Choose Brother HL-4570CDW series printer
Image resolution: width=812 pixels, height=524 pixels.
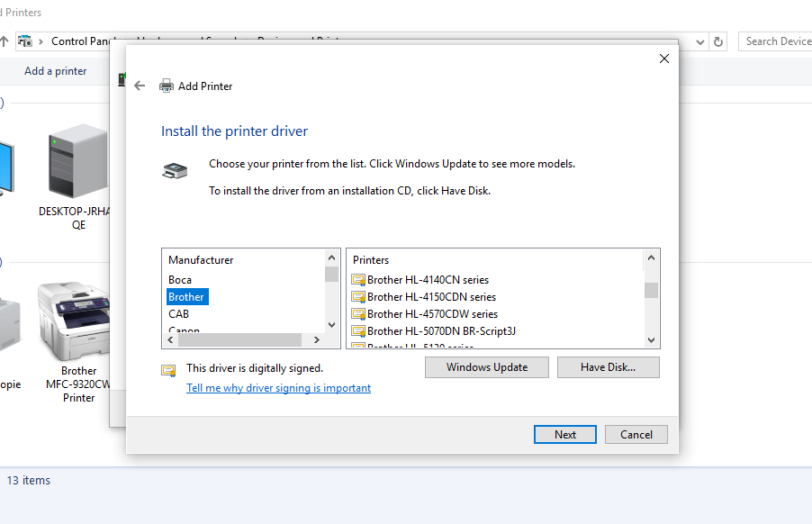(432, 314)
